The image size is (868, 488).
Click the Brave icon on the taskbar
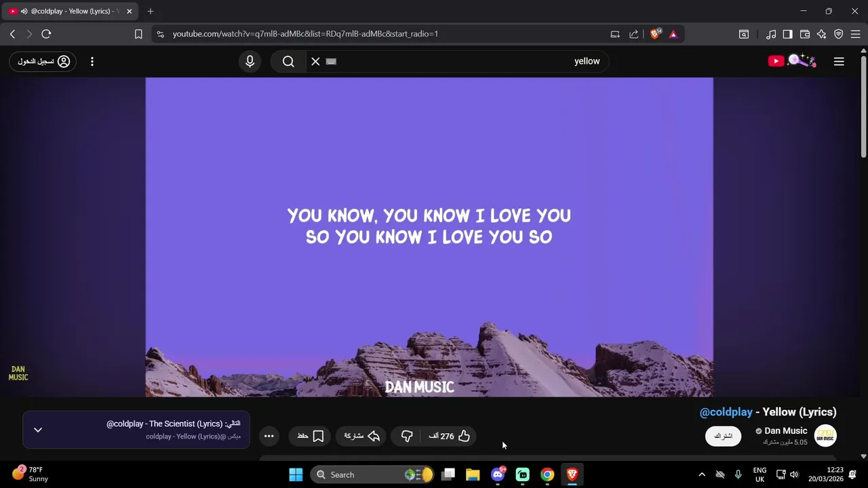click(x=572, y=474)
